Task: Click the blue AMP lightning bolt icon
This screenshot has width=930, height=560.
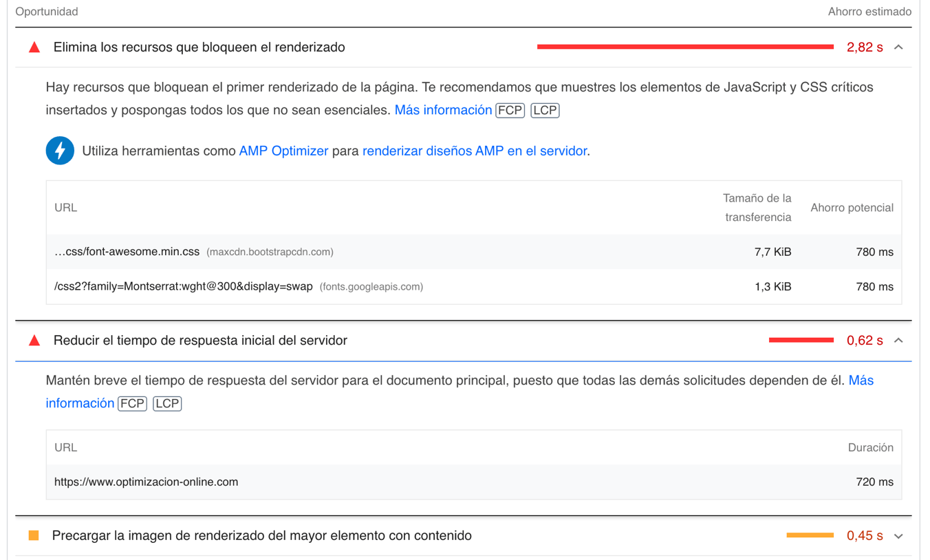Action: (60, 151)
